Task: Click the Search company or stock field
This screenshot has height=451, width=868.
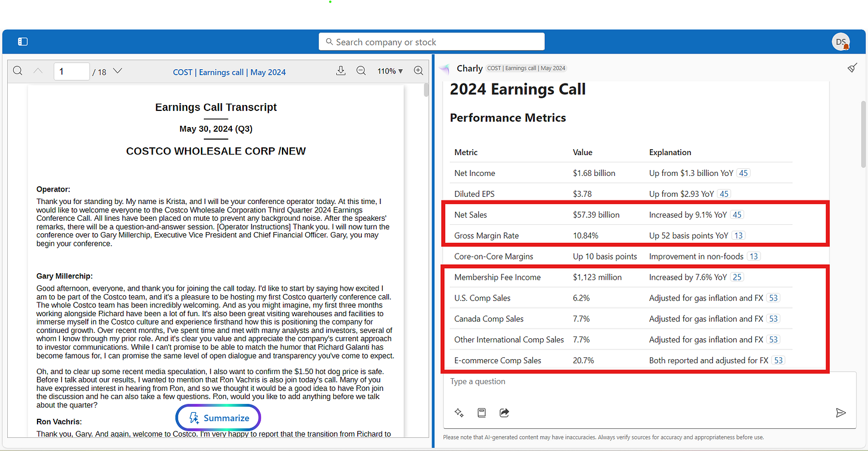Action: tap(432, 42)
